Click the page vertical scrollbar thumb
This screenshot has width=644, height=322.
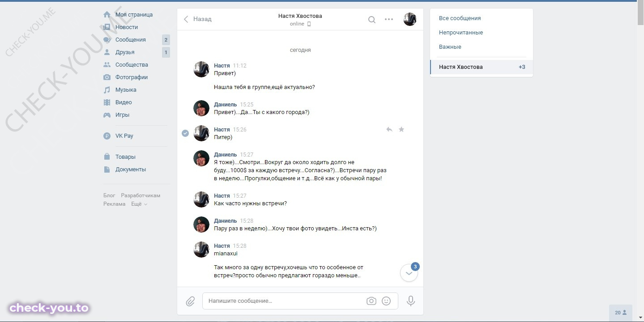point(640,13)
